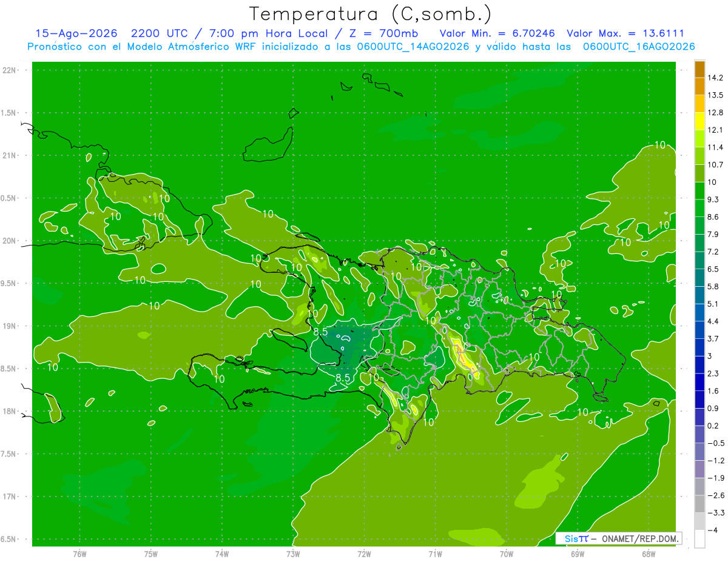Click the '-1.2' colorbar label
The height and width of the screenshot is (562, 728).
point(715,461)
